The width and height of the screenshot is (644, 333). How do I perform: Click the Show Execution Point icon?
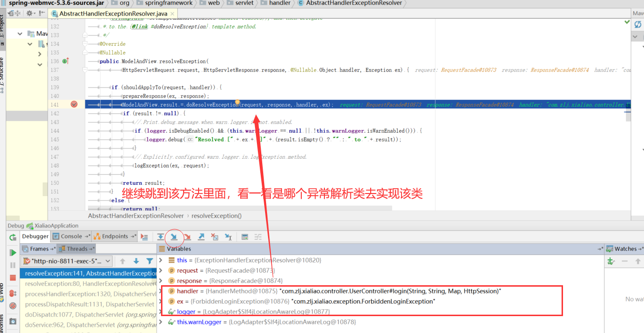pos(144,236)
